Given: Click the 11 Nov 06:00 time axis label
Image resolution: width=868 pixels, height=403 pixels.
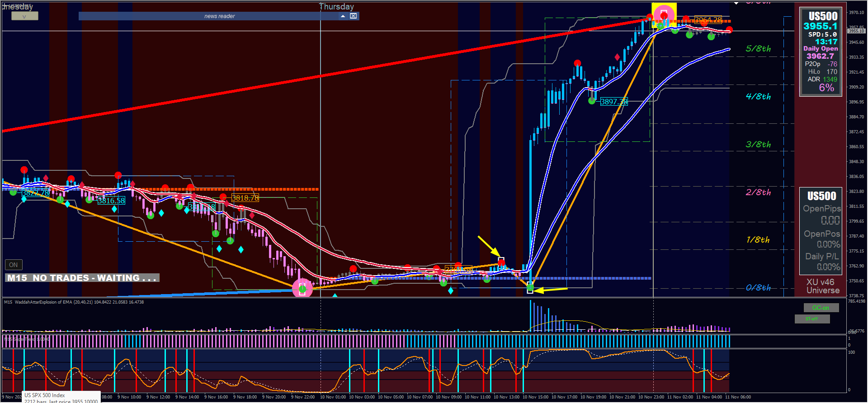Looking at the screenshot, I should coord(738,397).
